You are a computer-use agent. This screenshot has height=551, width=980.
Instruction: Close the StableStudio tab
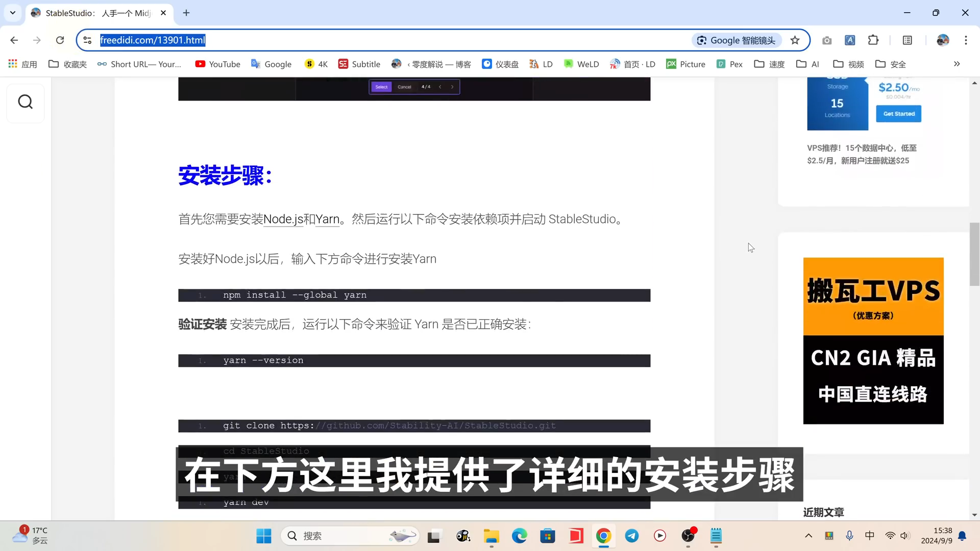163,13
